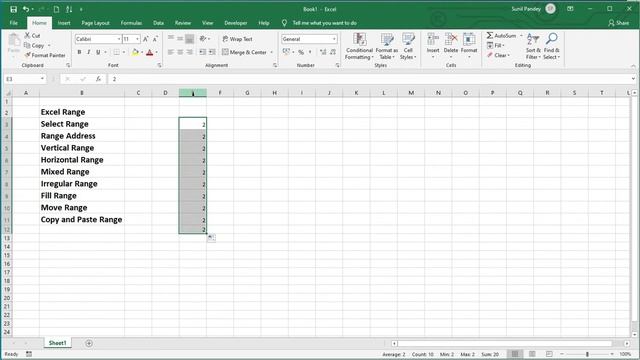Center text horizontally

[x=180, y=52]
